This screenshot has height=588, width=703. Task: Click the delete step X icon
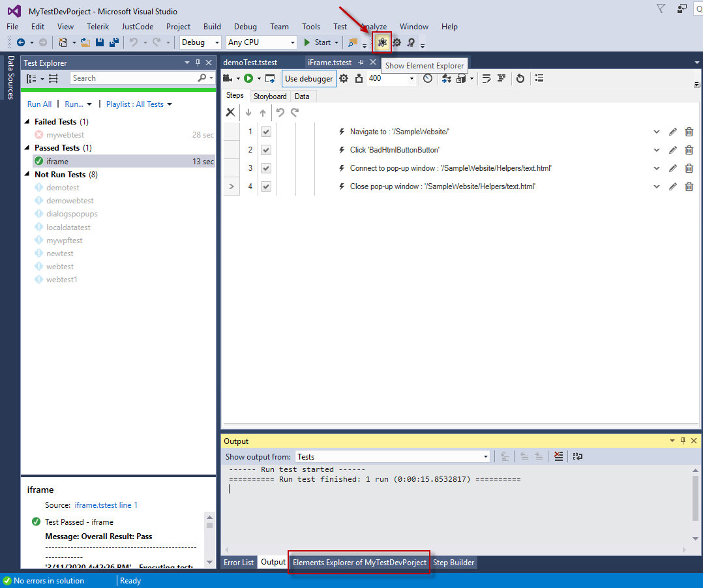point(230,112)
